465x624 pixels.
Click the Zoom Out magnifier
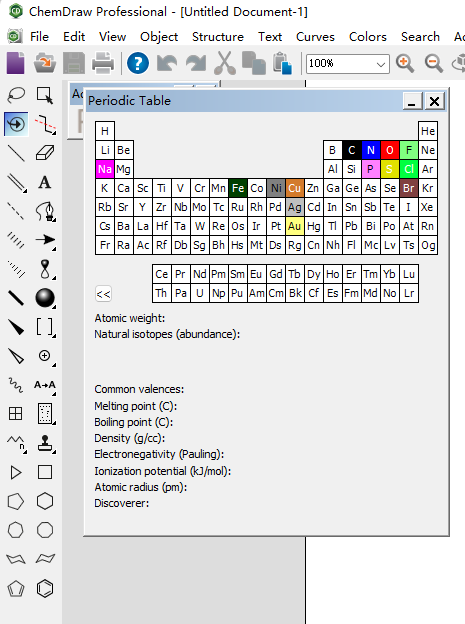[x=434, y=63]
